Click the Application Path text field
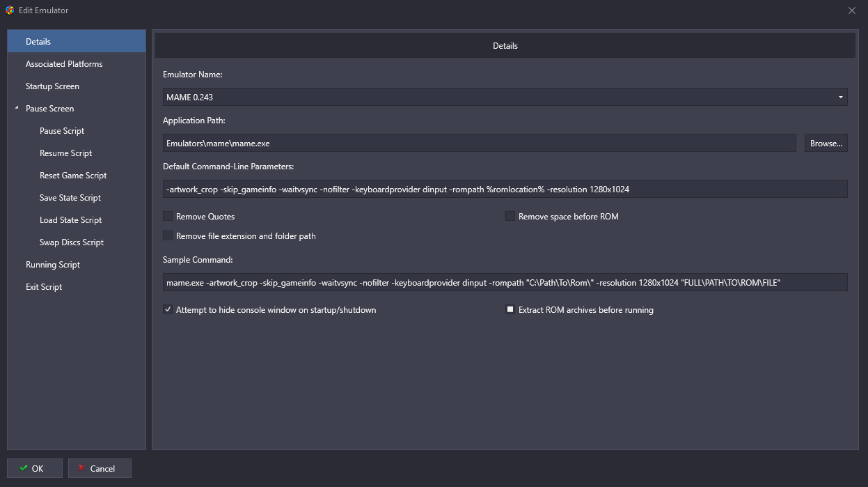The height and width of the screenshot is (487, 868). click(x=480, y=143)
